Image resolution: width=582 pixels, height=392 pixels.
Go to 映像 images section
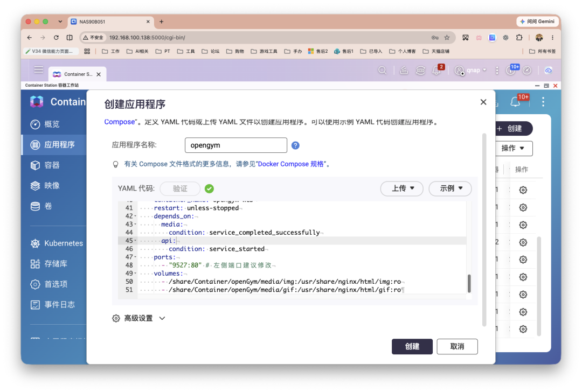click(x=45, y=185)
